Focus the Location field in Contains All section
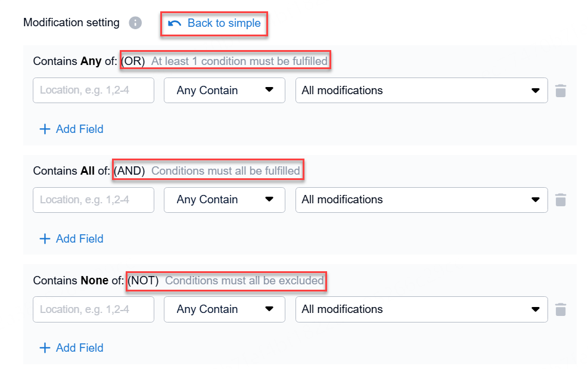Image resolution: width=588 pixels, height=369 pixels. 94,200
